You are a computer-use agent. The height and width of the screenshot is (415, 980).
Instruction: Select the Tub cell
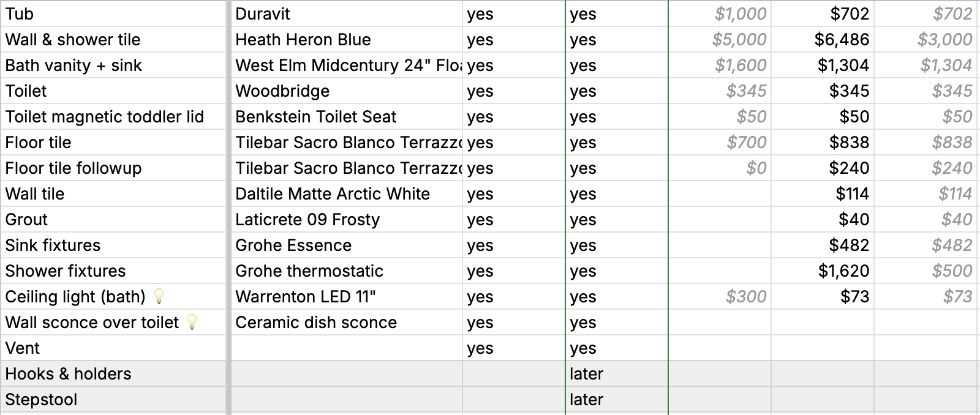click(x=113, y=13)
